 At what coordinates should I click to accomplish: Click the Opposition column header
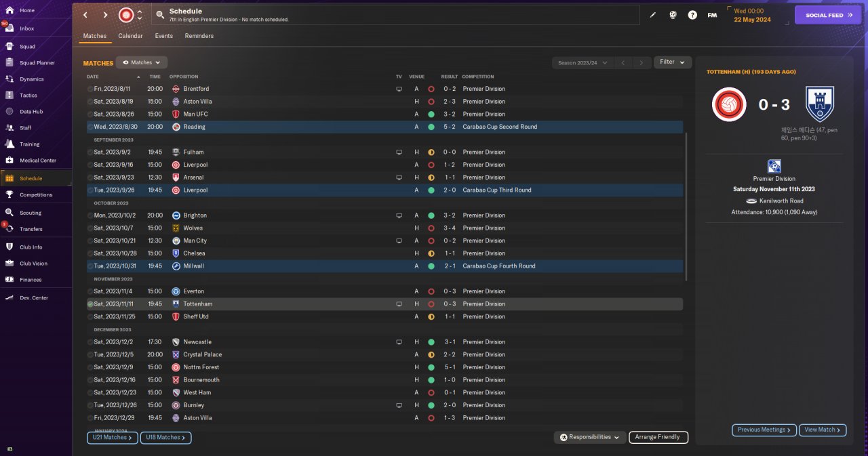coord(184,77)
